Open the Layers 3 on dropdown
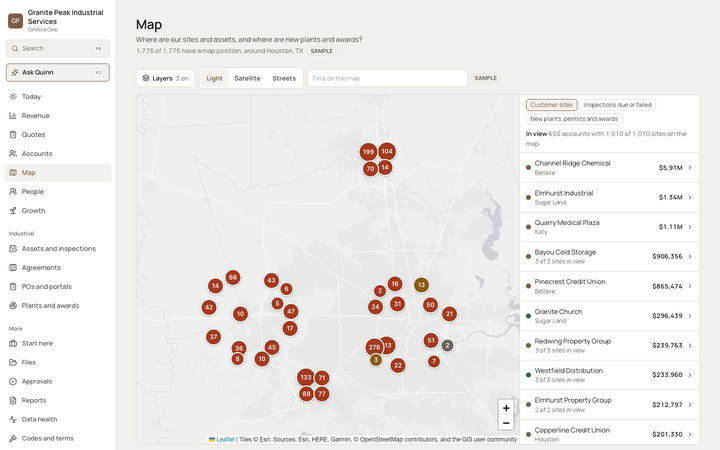This screenshot has height=450, width=720. [165, 78]
